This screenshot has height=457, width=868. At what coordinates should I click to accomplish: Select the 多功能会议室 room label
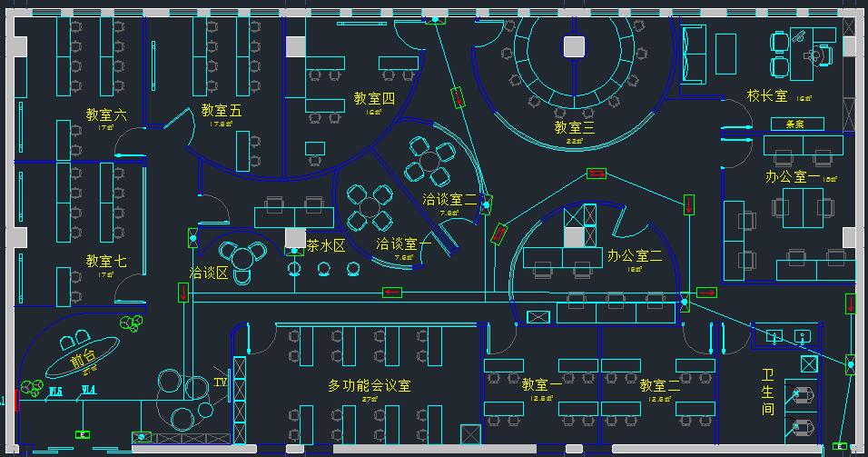[369, 385]
